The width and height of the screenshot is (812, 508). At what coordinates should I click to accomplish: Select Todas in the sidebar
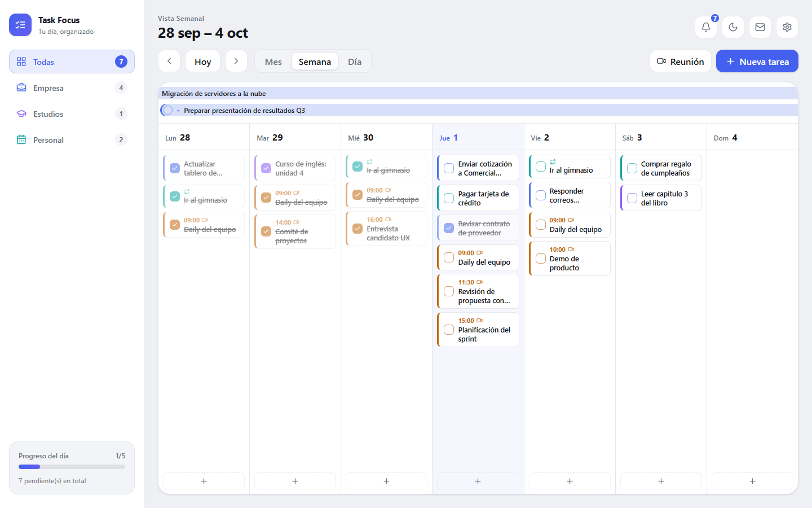point(72,62)
